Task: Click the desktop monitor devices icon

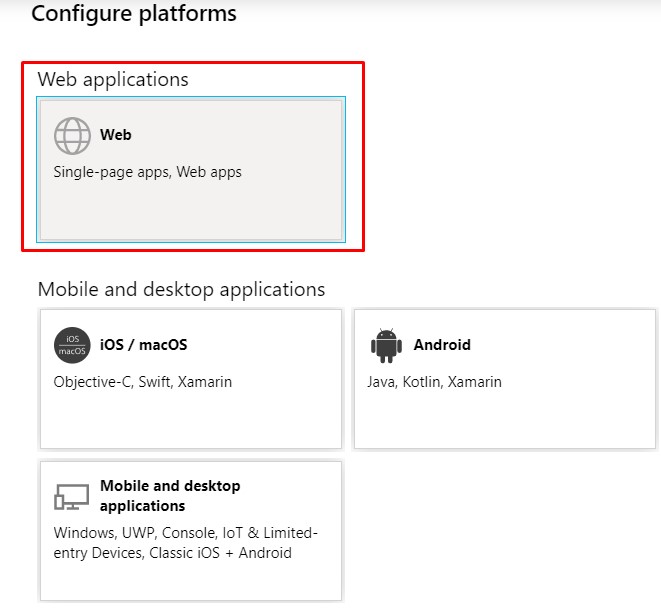Action: pos(72,496)
